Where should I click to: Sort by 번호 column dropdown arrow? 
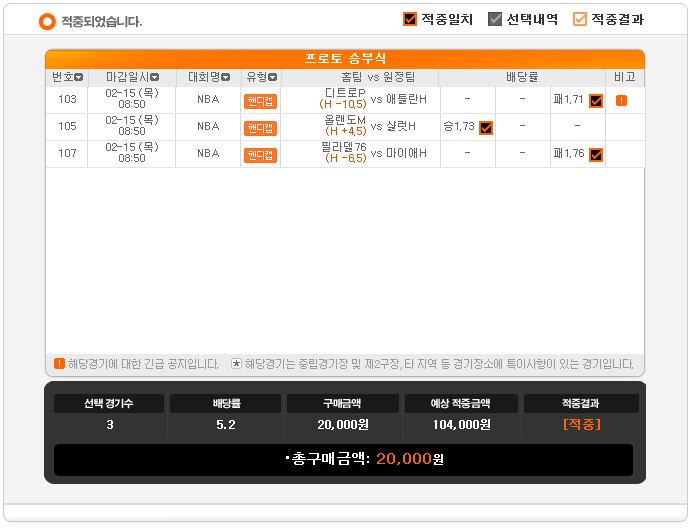(79, 78)
